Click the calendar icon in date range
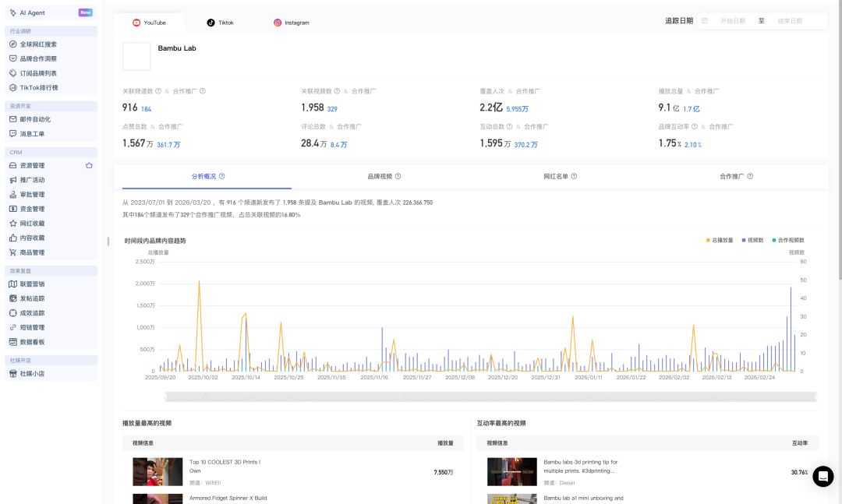 pyautogui.click(x=705, y=21)
